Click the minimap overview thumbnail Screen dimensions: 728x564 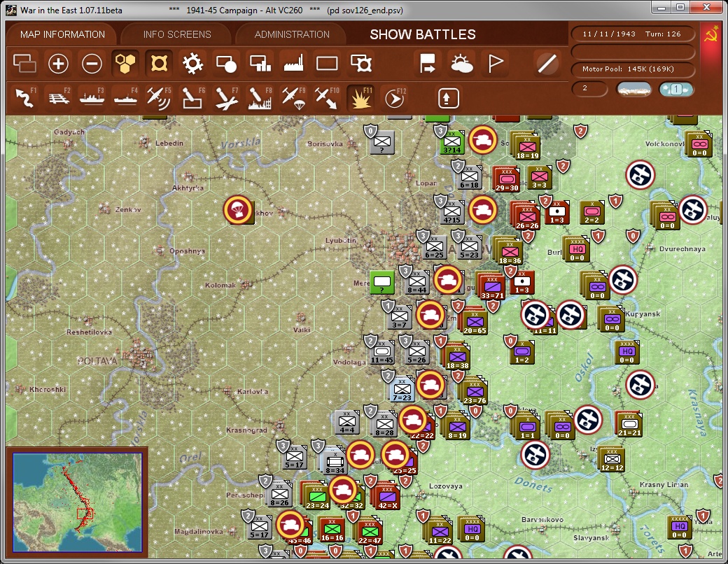pos(77,502)
